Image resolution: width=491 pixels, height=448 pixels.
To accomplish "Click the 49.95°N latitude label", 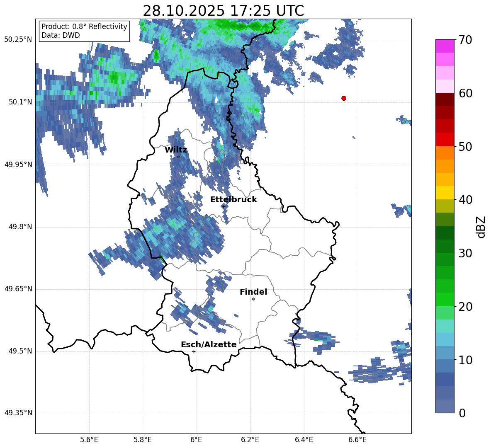I will click(18, 165).
